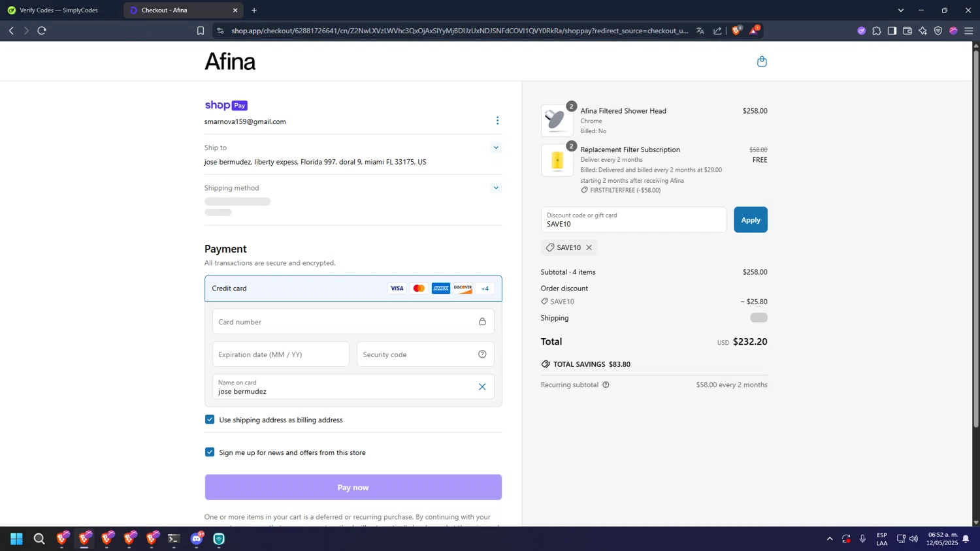The width and height of the screenshot is (980, 551).
Task: Click the lock icon in Card number field
Action: [482, 322]
